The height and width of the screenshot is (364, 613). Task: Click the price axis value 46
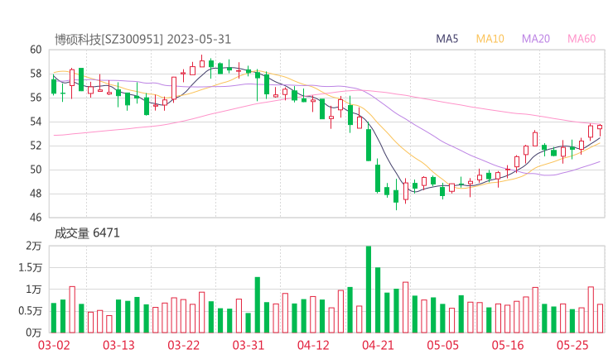(x=36, y=217)
